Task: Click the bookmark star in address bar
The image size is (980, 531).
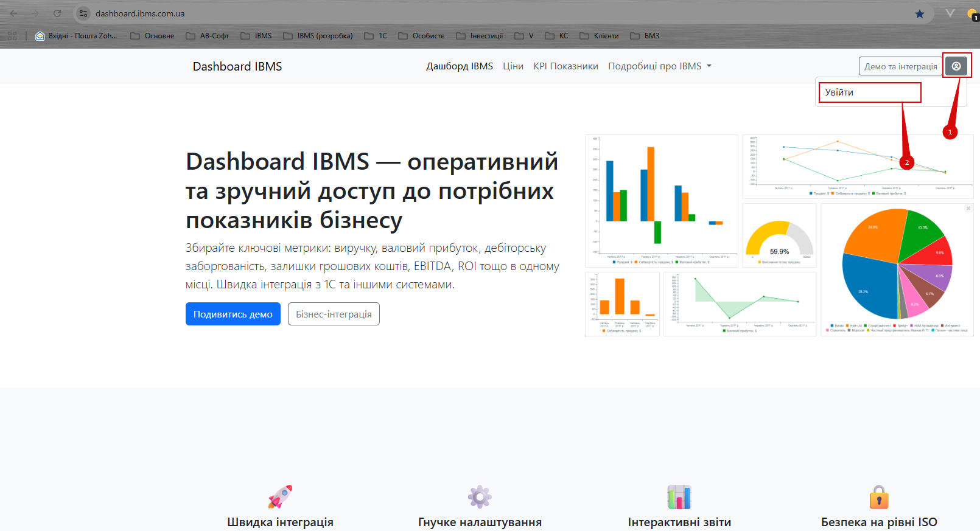Action: (920, 13)
